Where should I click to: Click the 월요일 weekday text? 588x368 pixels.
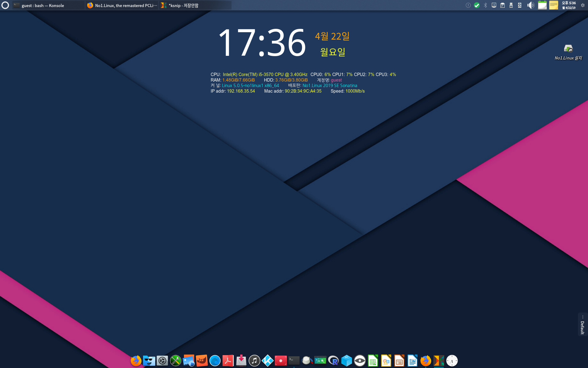click(333, 52)
